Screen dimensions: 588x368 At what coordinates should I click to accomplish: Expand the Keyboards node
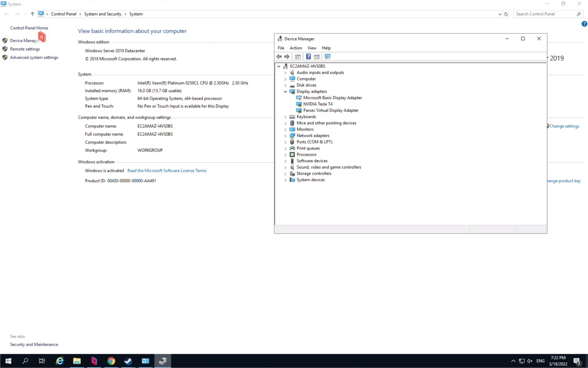[x=286, y=116]
